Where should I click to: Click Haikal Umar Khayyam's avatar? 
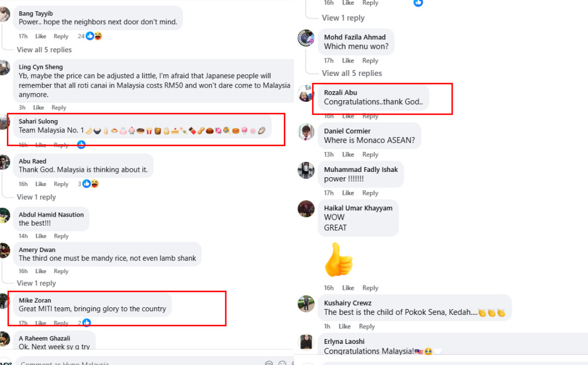click(306, 209)
